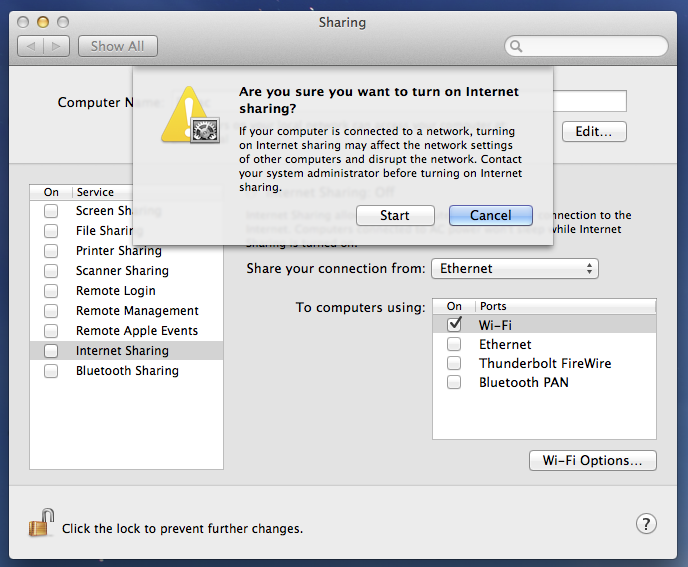The image size is (688, 567).
Task: Enable the Scanner Sharing checkbox
Action: [51, 271]
